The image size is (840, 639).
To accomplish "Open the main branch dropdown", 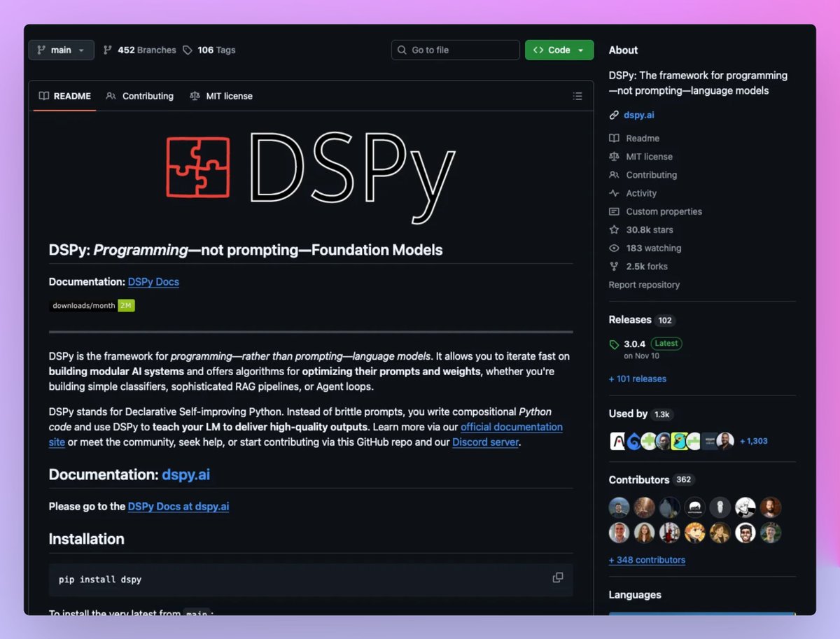I will point(62,50).
